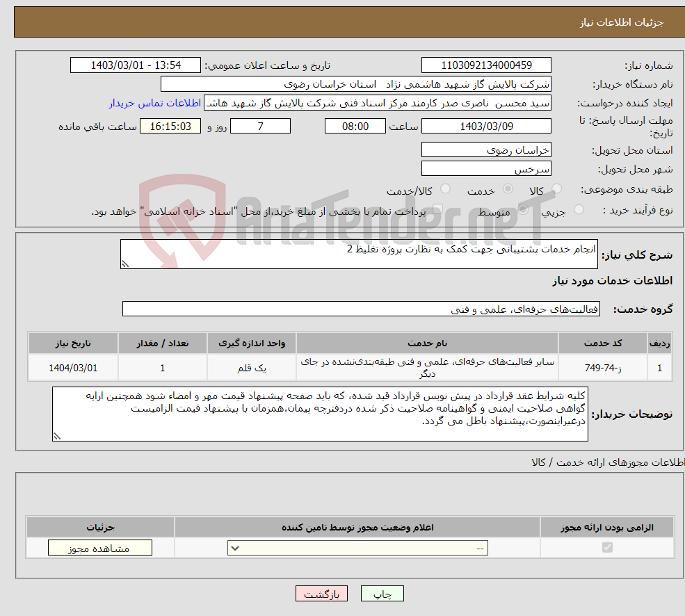Click the general description text area
Screen dimensions: 685x616
tap(359, 254)
